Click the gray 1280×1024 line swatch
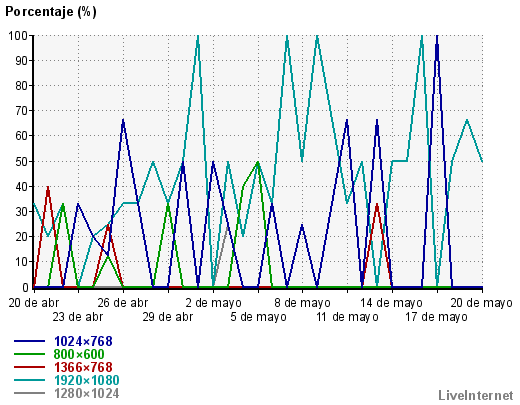 [x=29, y=393]
